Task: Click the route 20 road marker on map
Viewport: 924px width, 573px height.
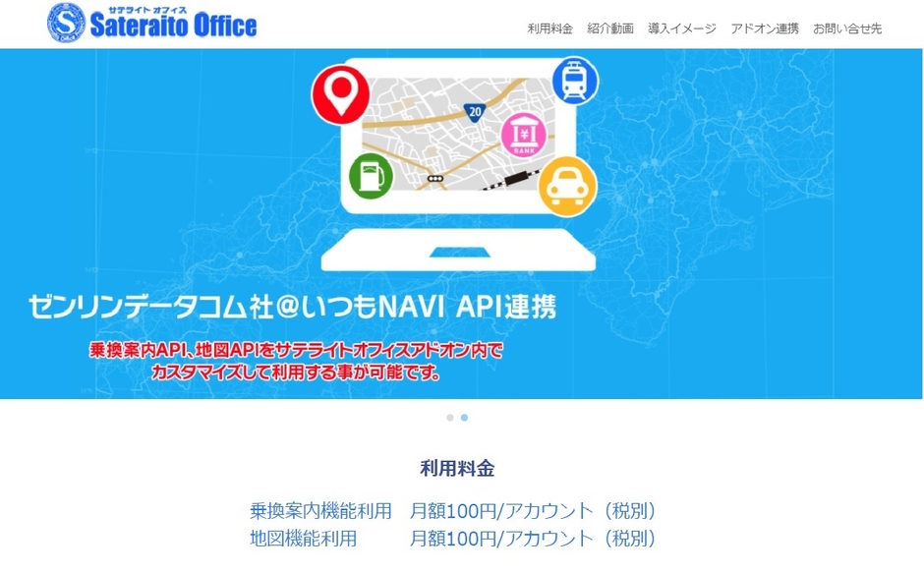Action: pyautogui.click(x=476, y=113)
